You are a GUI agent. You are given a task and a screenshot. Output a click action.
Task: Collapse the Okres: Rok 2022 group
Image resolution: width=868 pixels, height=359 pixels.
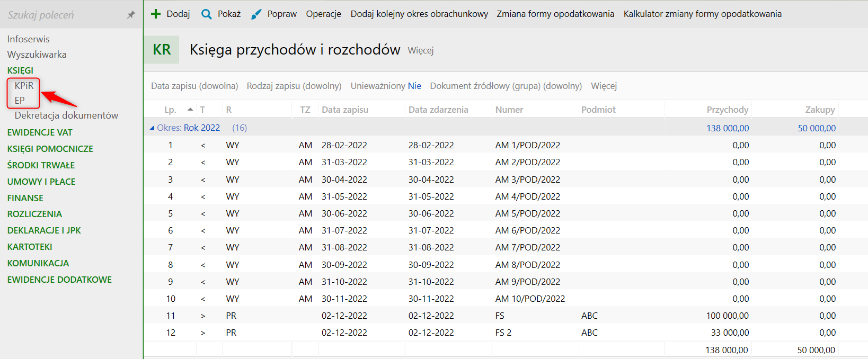tap(152, 128)
